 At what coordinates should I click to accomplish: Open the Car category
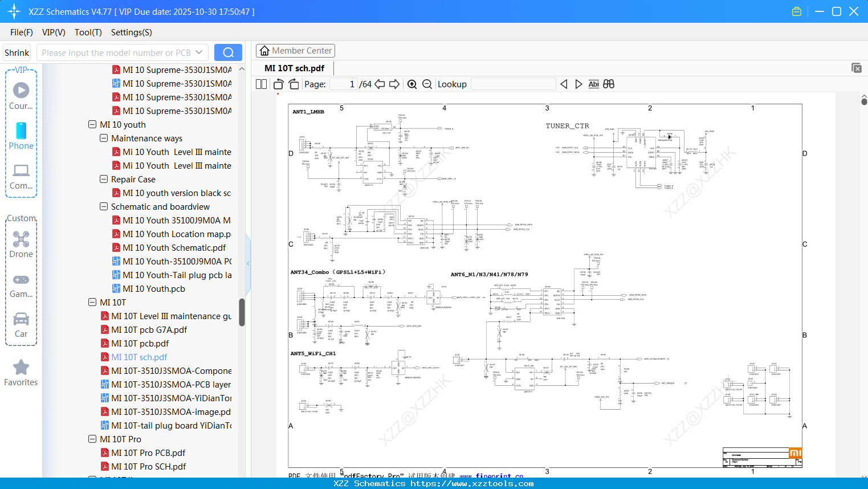point(21,324)
